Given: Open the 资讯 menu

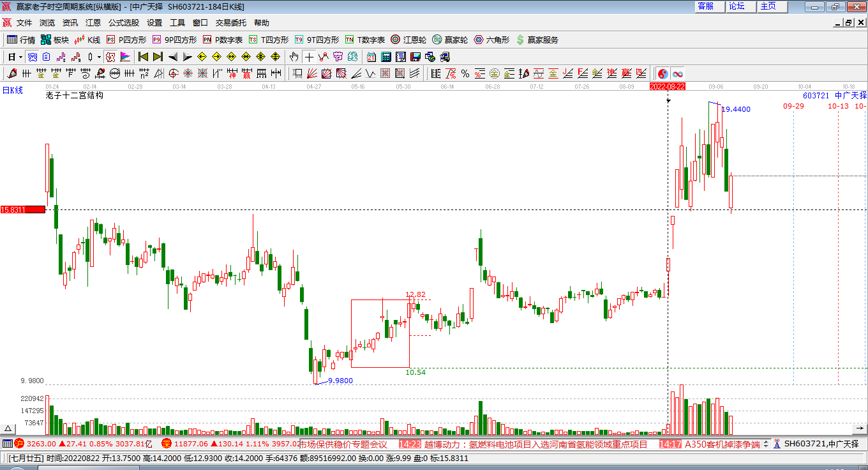Looking at the screenshot, I should (x=70, y=23).
